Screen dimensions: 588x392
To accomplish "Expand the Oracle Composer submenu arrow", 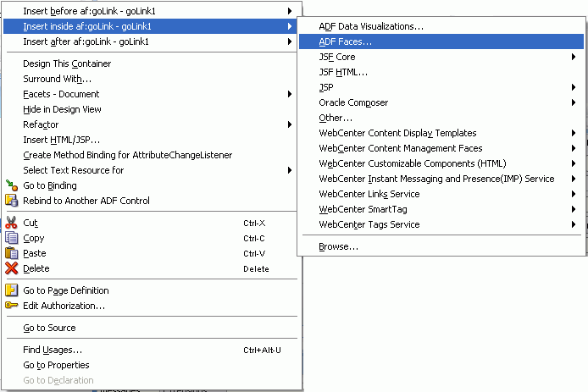I will click(574, 102).
